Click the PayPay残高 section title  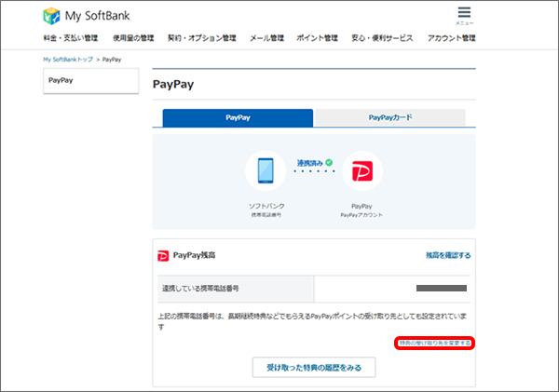pos(194,255)
